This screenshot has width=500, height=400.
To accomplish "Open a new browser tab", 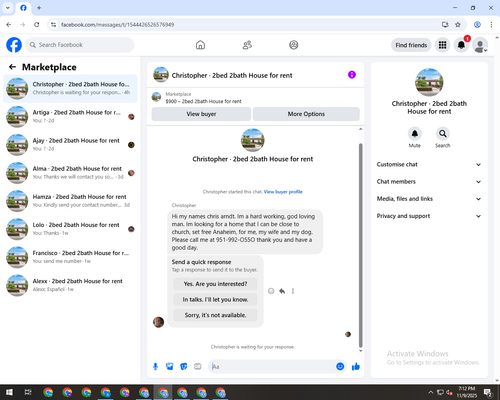I will [x=39, y=8].
